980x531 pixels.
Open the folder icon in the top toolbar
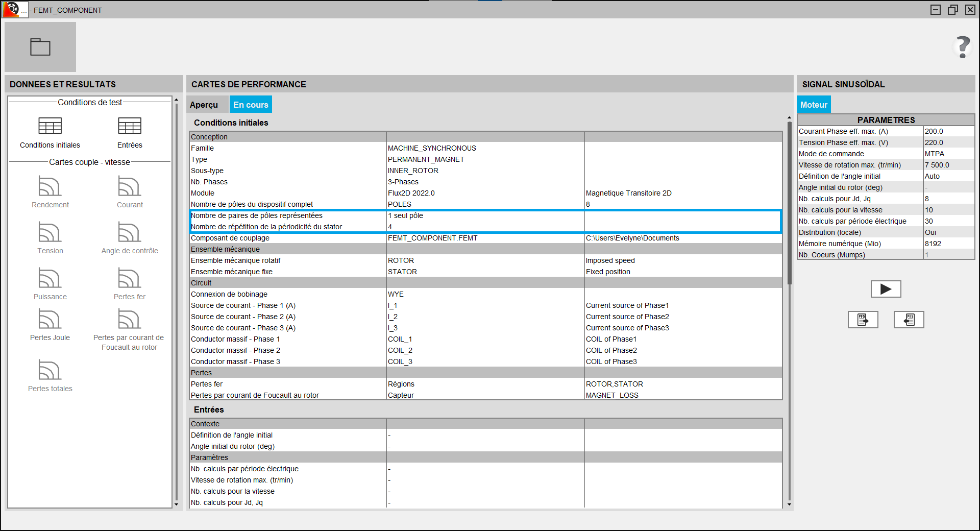[40, 47]
